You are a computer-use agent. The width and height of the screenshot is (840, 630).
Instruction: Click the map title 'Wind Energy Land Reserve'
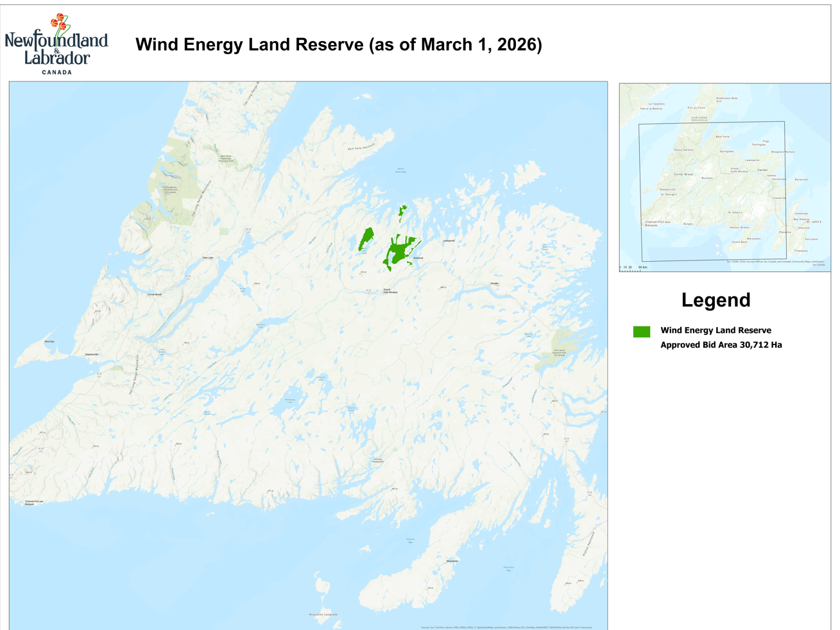point(339,45)
